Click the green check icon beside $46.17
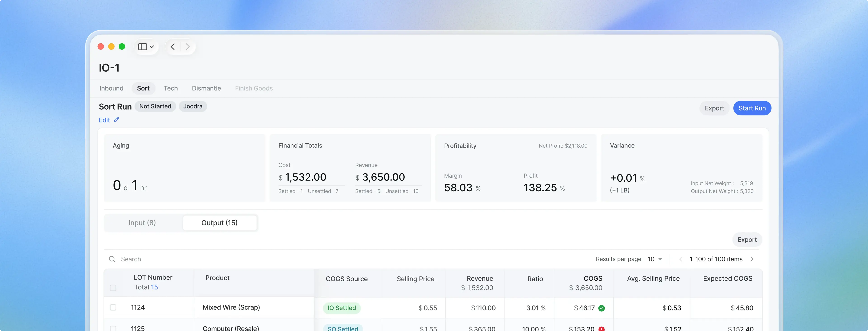Viewport: 868px width, 331px height. pos(601,308)
